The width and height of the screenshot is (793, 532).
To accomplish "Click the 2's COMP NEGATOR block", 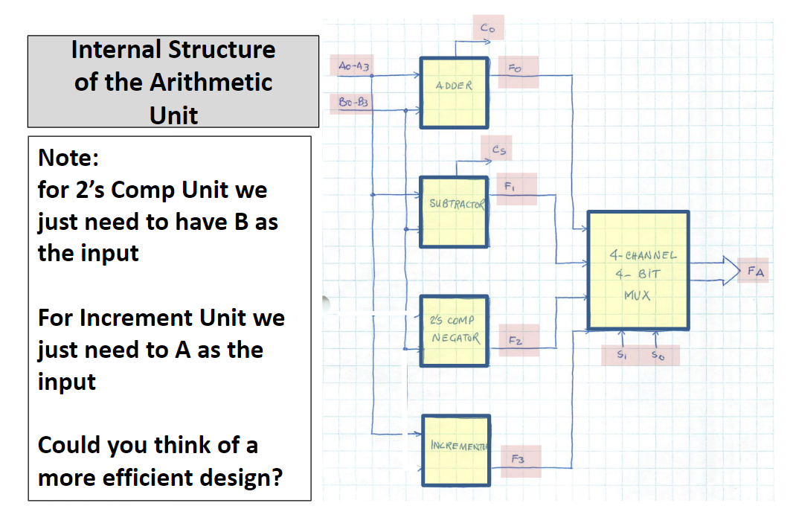I will point(455,330).
